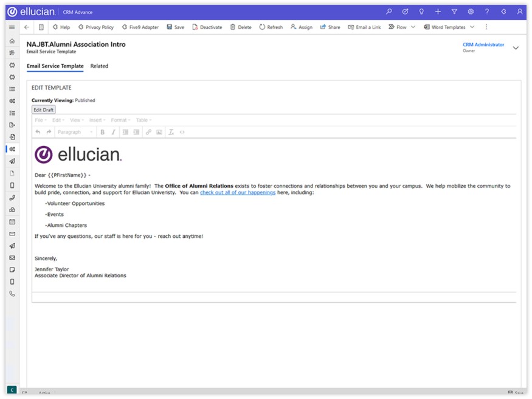The image size is (532, 399).
Task: Insert a link with chain icon
Action: (148, 132)
